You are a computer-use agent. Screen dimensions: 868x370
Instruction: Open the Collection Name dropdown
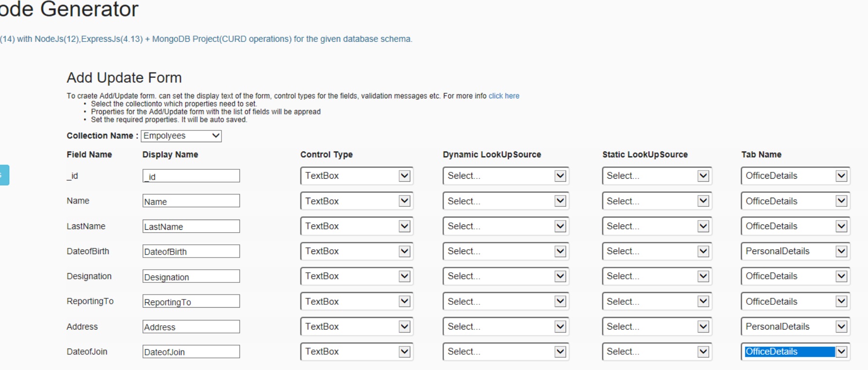(181, 136)
